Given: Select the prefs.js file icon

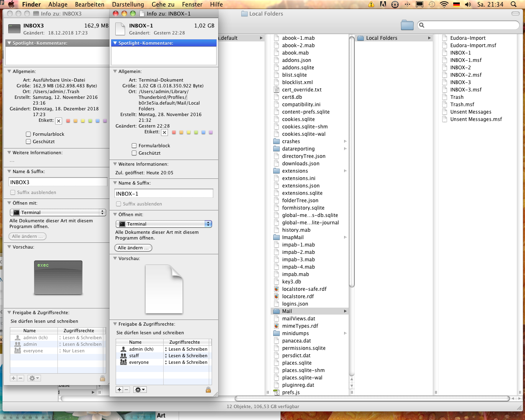Looking at the screenshot, I should tap(276, 393).
